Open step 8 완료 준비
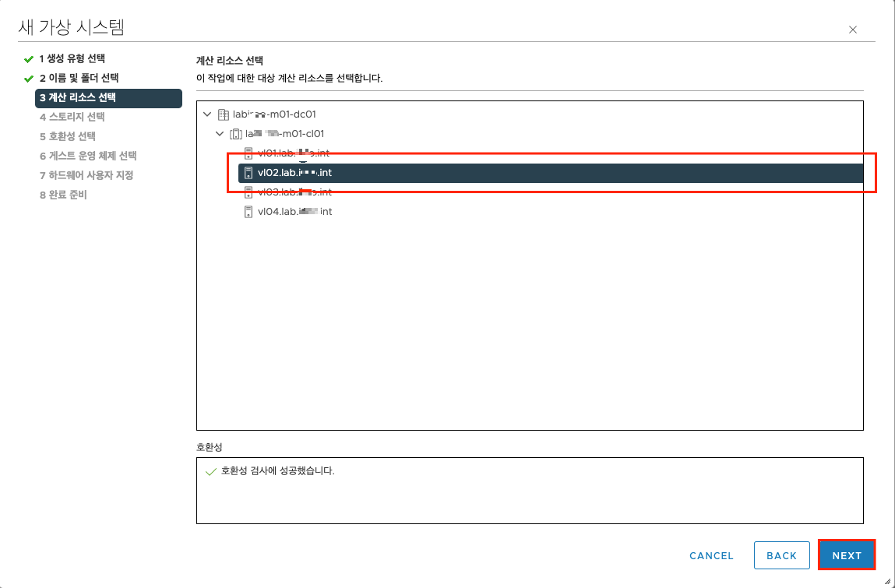 [x=63, y=195]
